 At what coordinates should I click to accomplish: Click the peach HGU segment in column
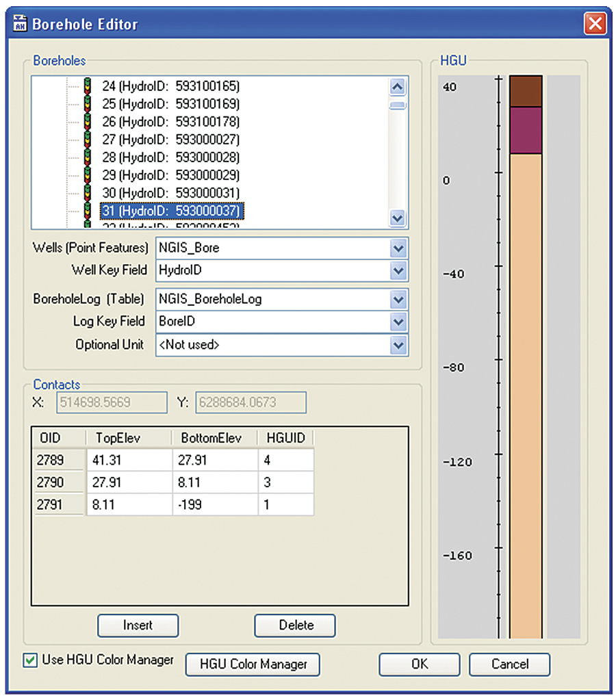point(526,396)
